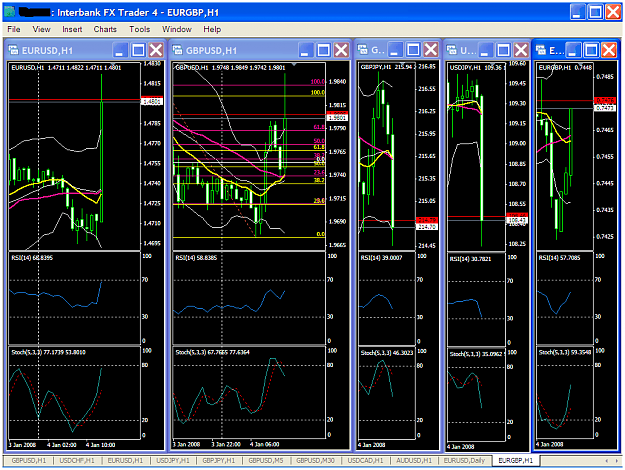Click the chart shift triangle atop EURUSD chart
The height and width of the screenshot is (470, 625).
[113, 64]
